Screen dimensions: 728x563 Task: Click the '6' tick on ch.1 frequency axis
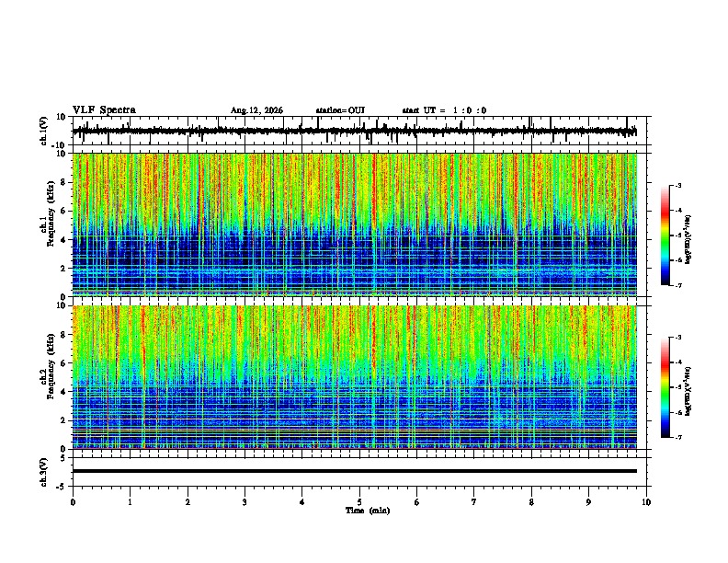point(63,211)
